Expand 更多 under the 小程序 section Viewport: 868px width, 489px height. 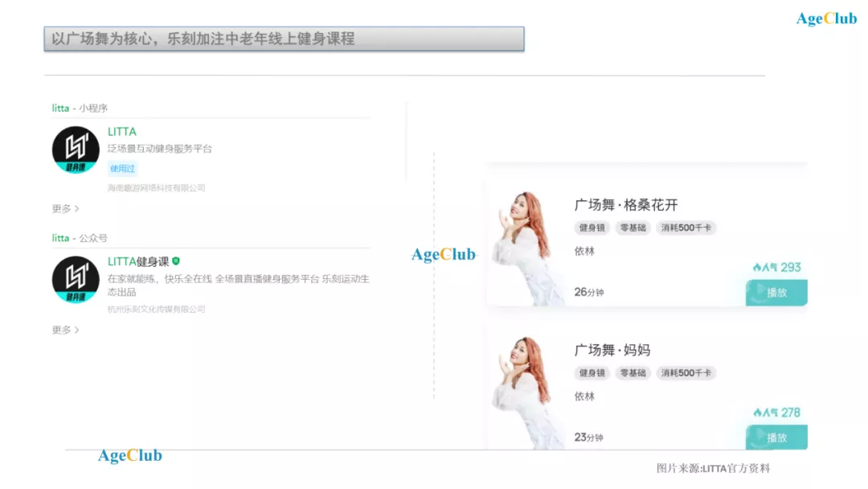click(x=65, y=208)
